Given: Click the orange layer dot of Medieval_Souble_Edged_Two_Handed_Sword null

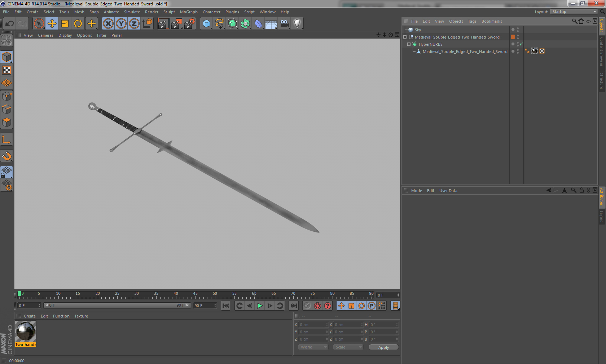Looking at the screenshot, I should click(x=513, y=37).
